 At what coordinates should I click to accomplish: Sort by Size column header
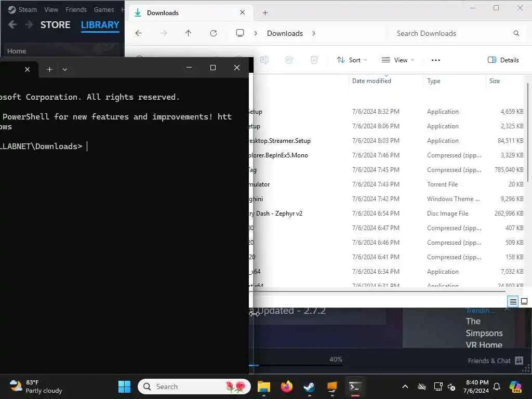pos(495,81)
